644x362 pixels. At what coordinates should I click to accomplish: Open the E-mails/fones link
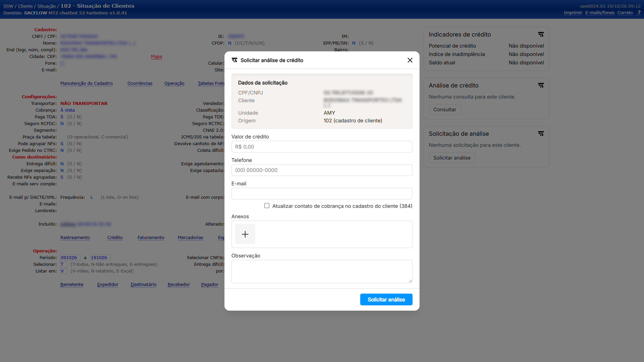(x=600, y=13)
